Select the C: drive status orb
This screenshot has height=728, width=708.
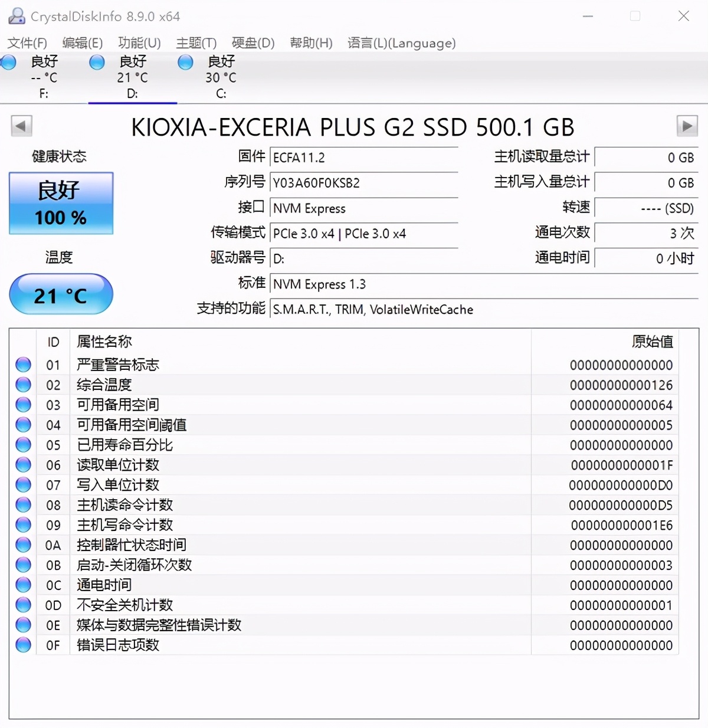(x=185, y=62)
